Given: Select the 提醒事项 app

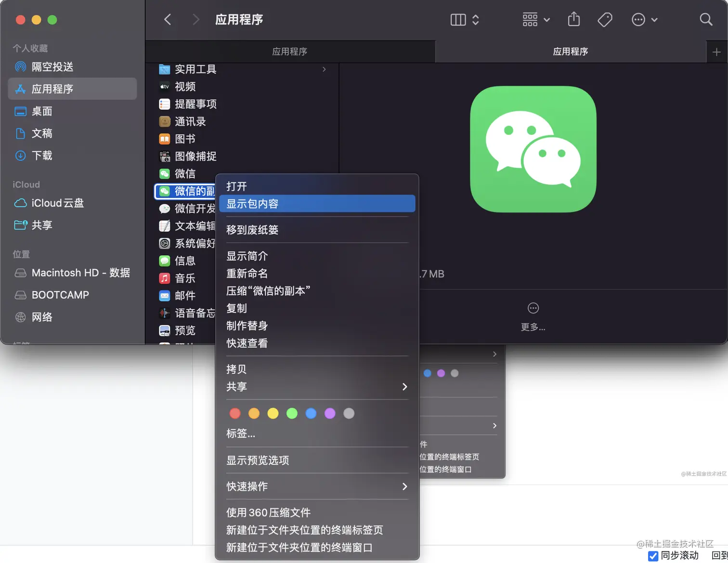Looking at the screenshot, I should point(195,104).
